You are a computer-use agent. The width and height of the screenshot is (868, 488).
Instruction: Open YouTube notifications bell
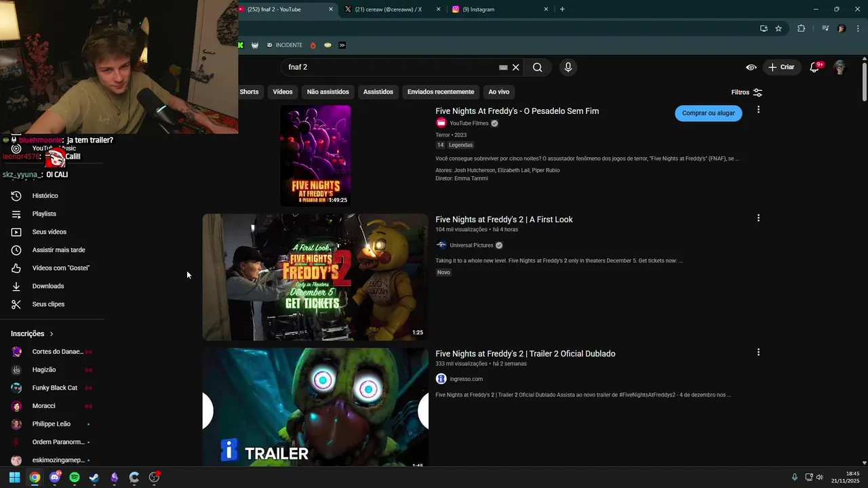[x=815, y=67]
